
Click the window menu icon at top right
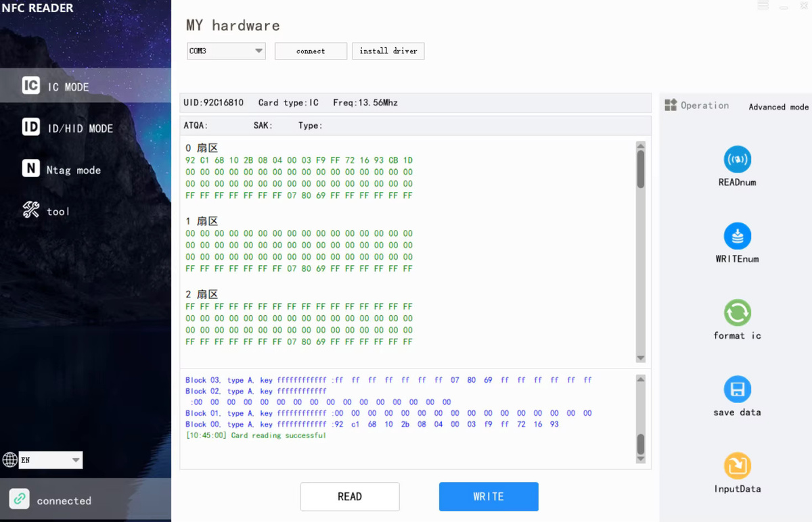pyautogui.click(x=763, y=5)
